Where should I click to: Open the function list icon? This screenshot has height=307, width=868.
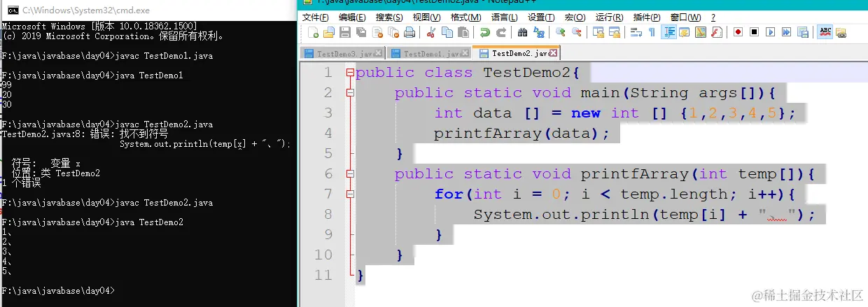point(716,32)
